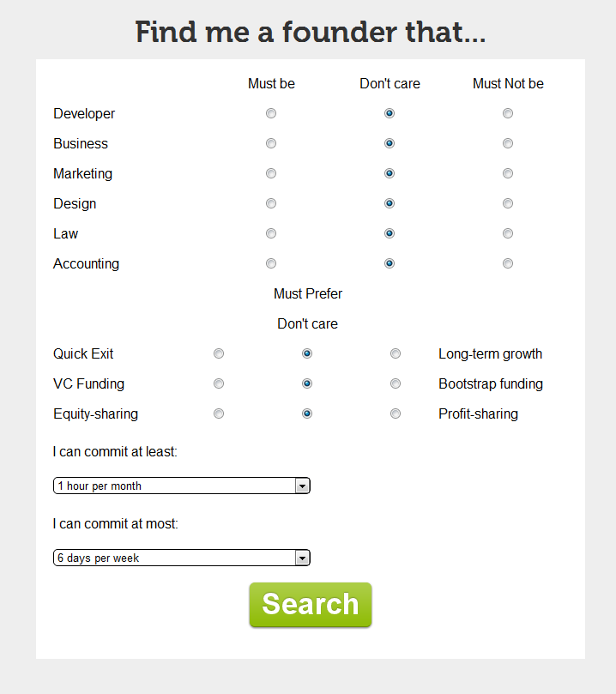Select Must be for Business
Image resolution: width=616 pixels, height=694 pixels.
[271, 143]
